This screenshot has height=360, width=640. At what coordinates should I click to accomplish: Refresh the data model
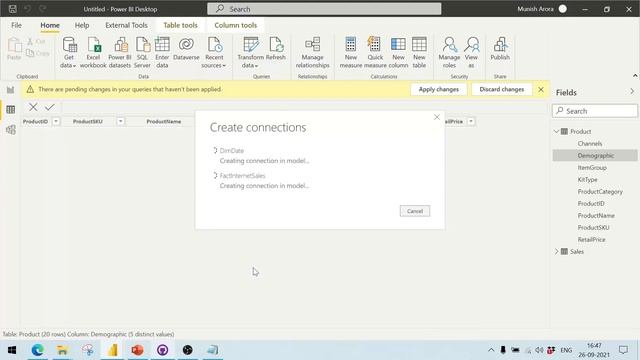tap(276, 49)
